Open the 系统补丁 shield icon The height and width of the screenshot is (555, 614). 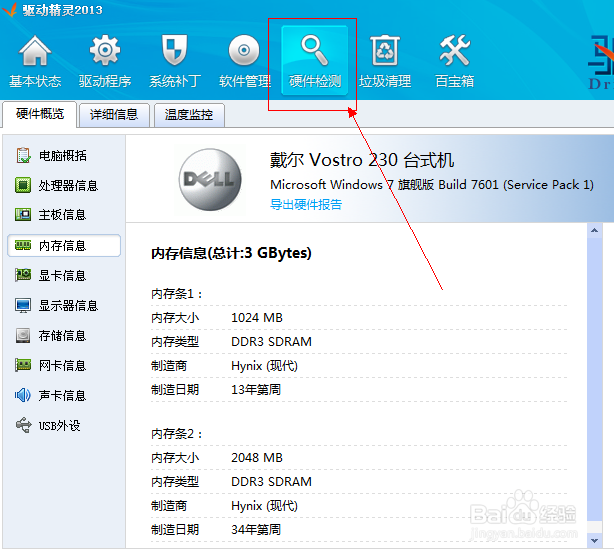pos(175,50)
